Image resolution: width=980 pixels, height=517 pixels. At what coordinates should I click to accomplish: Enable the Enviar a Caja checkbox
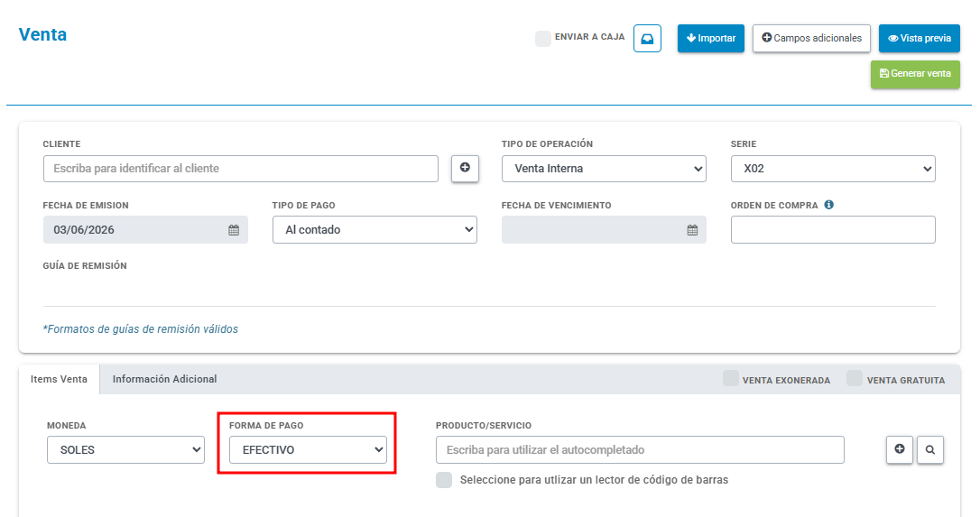click(x=542, y=38)
